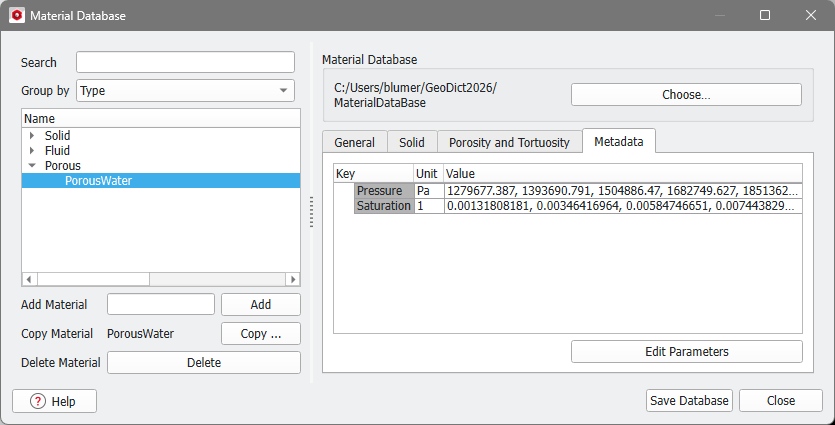Click the Copy ... button

(260, 334)
